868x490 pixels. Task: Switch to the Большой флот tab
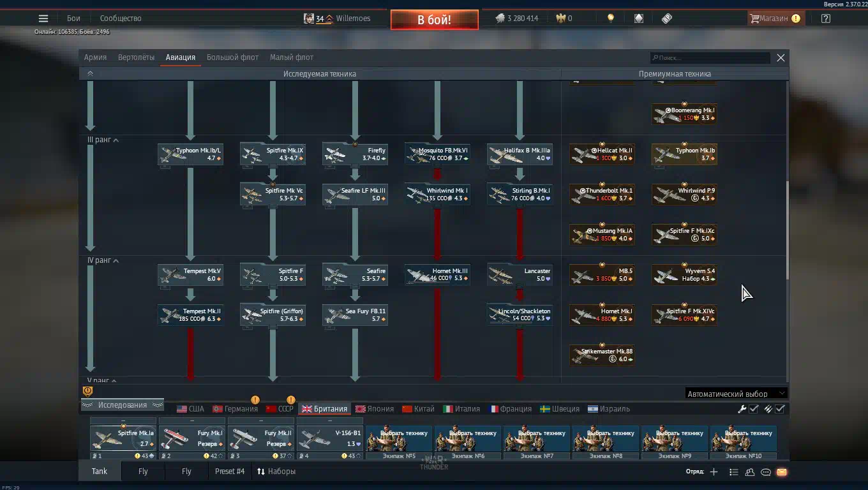232,57
